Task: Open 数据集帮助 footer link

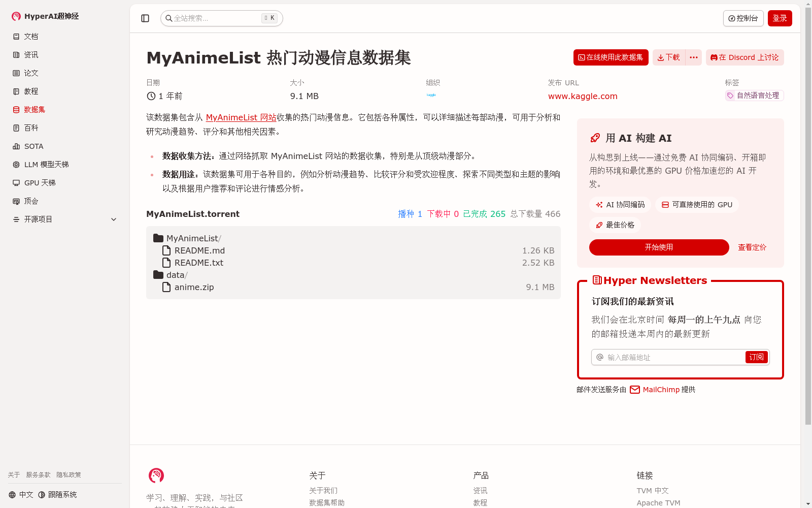Action: point(327,503)
